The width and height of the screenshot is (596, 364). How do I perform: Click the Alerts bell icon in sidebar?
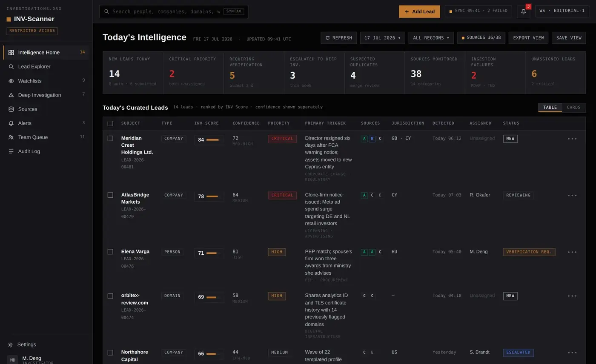[11, 123]
